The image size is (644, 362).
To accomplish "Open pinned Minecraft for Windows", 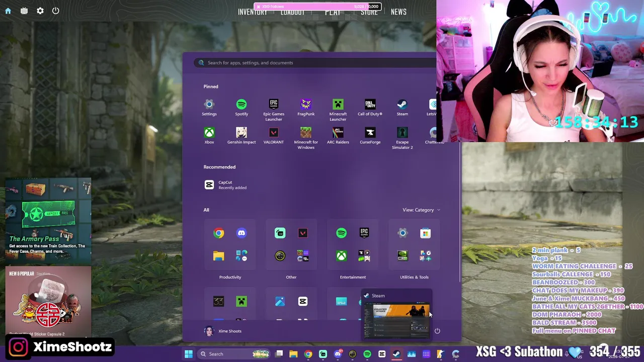I will (x=306, y=138).
